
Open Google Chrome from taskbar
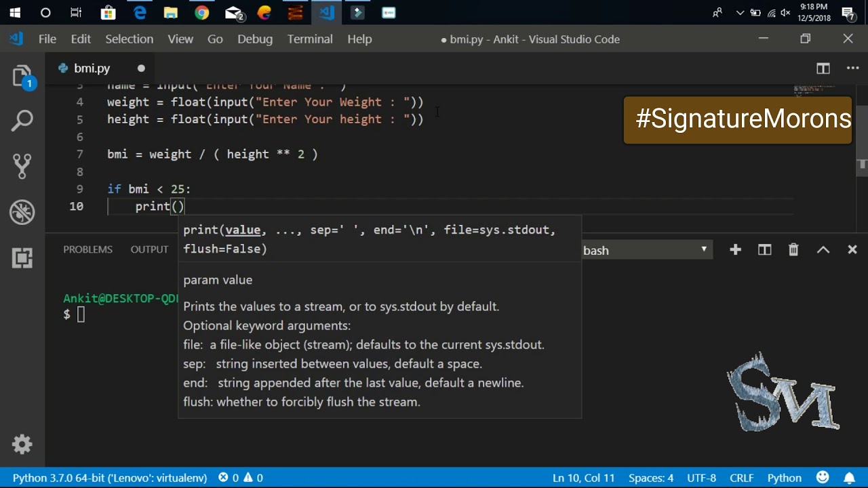[202, 13]
